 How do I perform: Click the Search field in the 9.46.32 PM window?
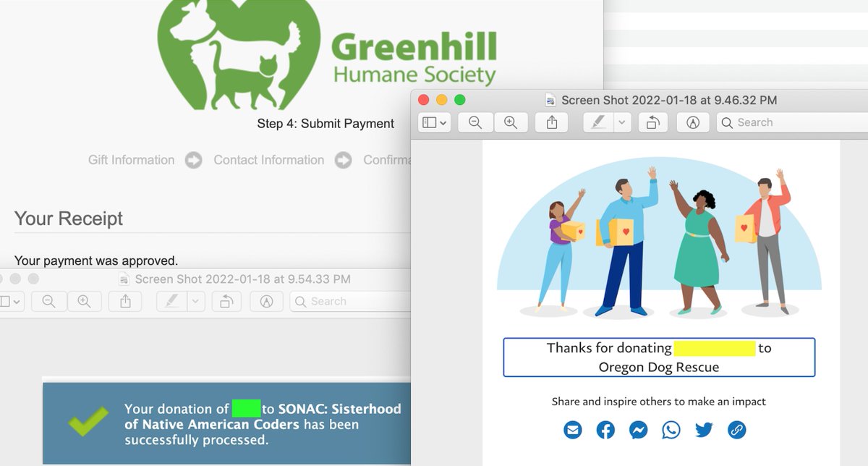click(792, 122)
